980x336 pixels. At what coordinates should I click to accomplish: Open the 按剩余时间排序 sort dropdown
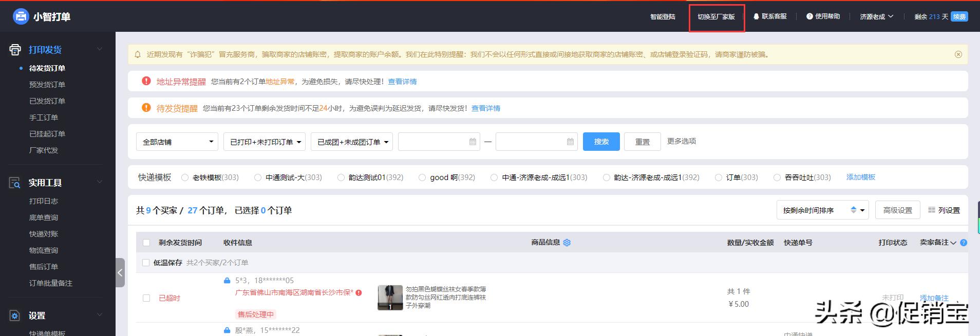click(x=823, y=210)
